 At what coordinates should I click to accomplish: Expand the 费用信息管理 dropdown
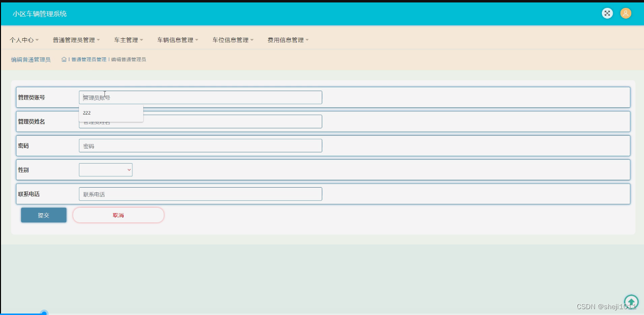(287, 40)
